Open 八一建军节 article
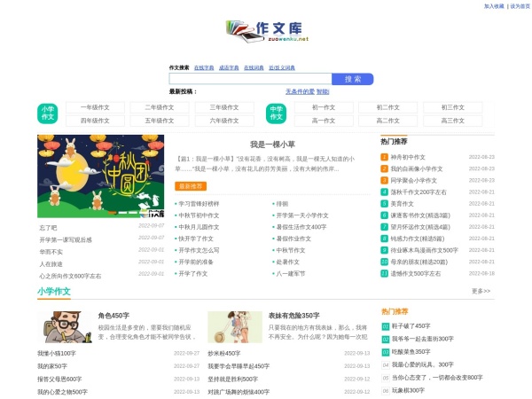The image size is (532, 399). [x=291, y=274]
